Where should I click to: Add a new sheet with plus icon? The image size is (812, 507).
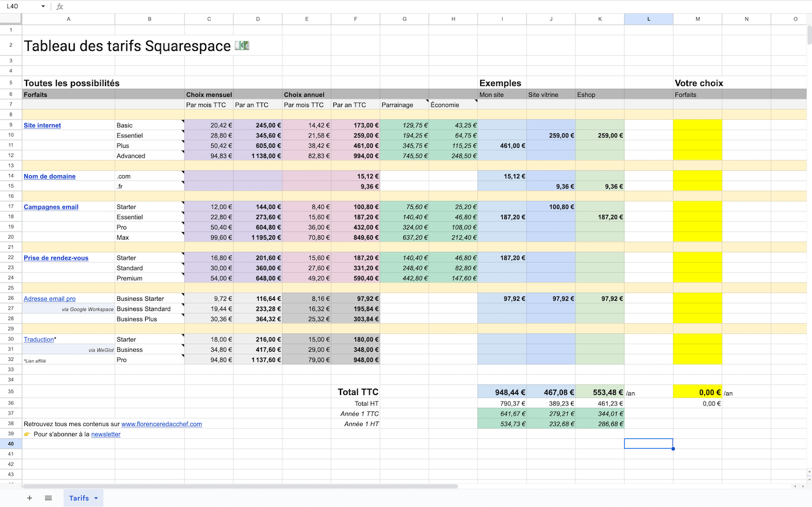(x=29, y=498)
